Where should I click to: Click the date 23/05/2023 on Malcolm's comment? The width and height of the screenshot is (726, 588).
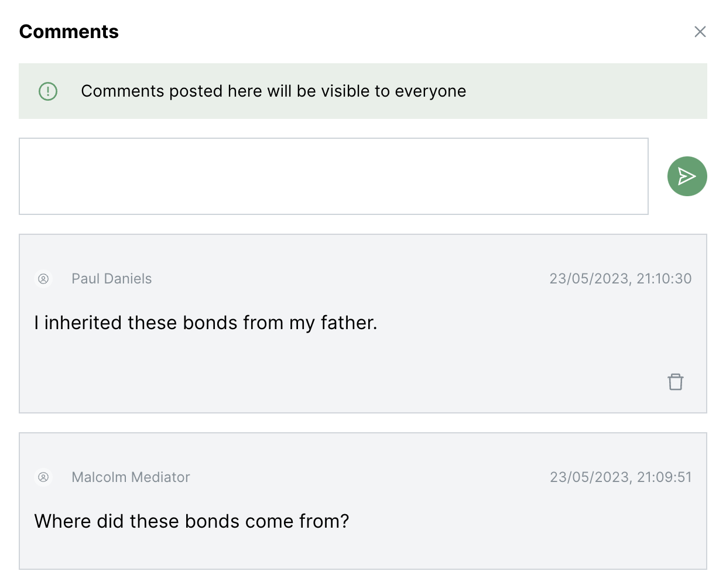(x=590, y=477)
